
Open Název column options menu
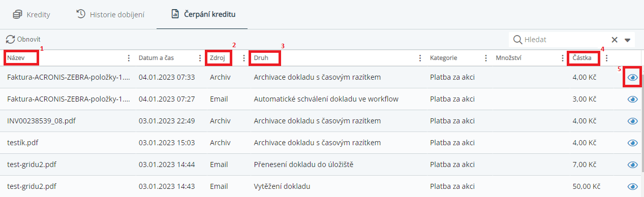tap(129, 58)
